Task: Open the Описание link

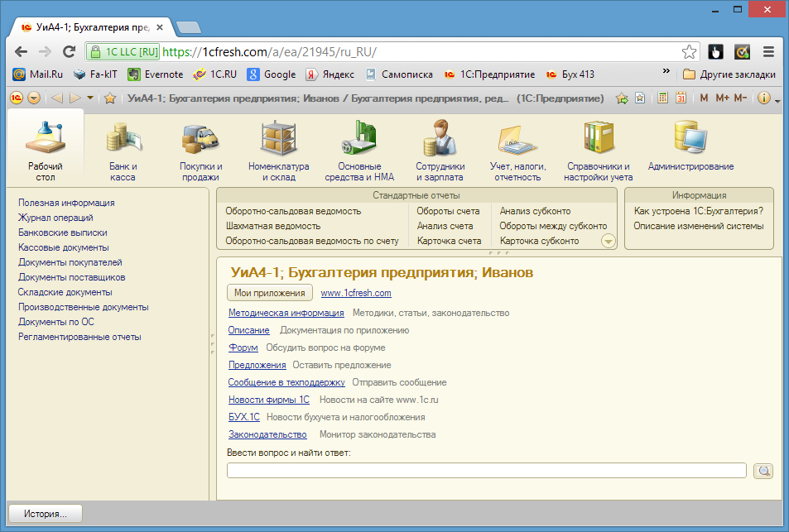Action: (248, 330)
